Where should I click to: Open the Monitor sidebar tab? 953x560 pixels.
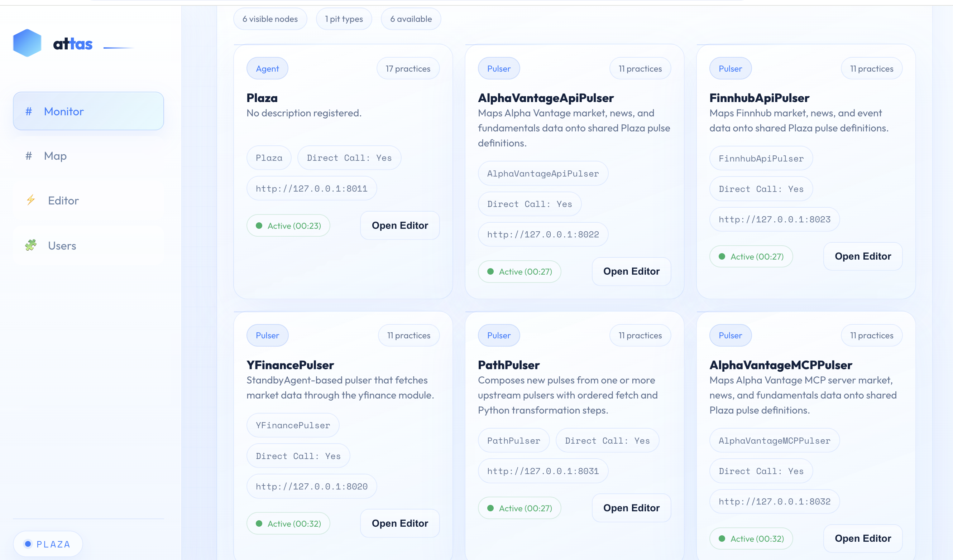tap(88, 111)
